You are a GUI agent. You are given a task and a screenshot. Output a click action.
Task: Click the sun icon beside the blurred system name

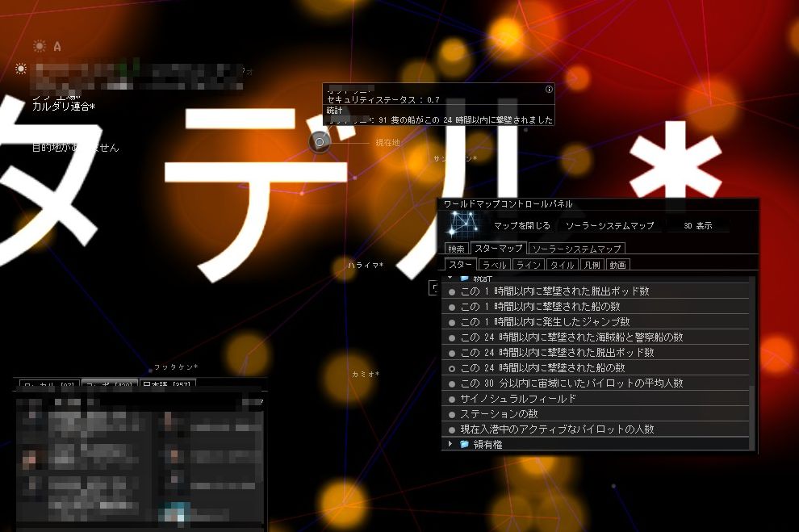(21, 69)
